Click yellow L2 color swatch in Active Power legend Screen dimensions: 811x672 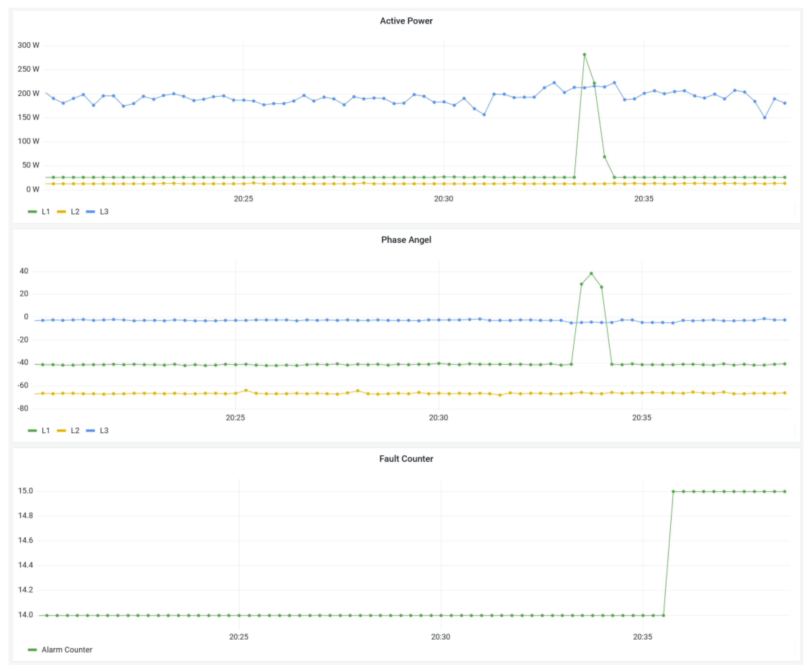61,212
